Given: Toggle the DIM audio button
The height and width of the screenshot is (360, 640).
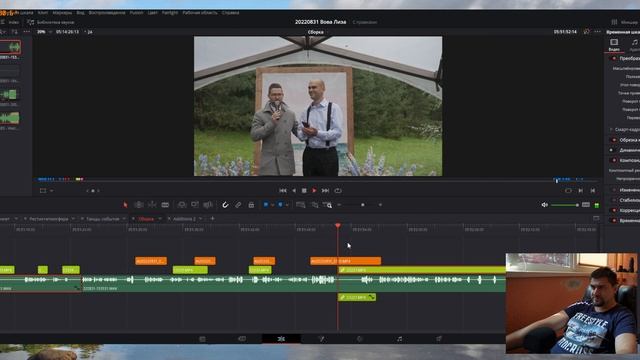Looking at the screenshot, I should pos(586,205).
